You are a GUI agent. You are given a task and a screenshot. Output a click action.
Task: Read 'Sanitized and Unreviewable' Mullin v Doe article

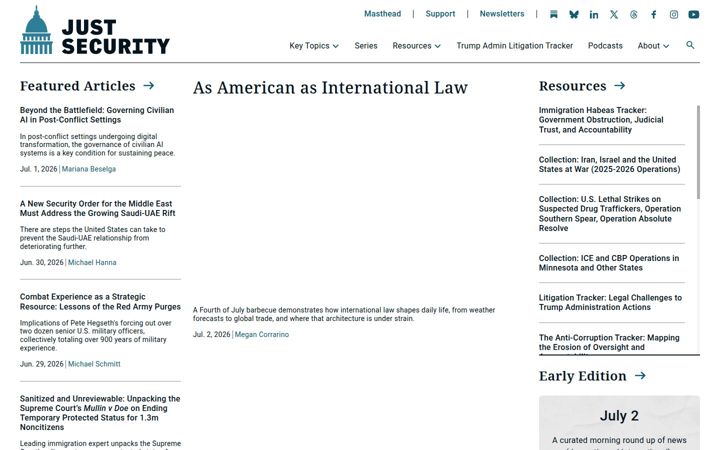click(x=100, y=413)
